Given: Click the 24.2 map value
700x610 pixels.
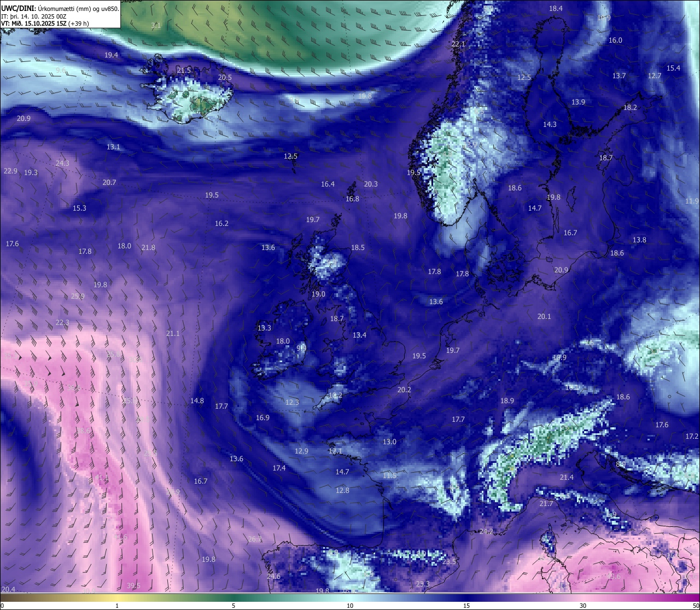Looking at the screenshot, I should click(486, 532).
